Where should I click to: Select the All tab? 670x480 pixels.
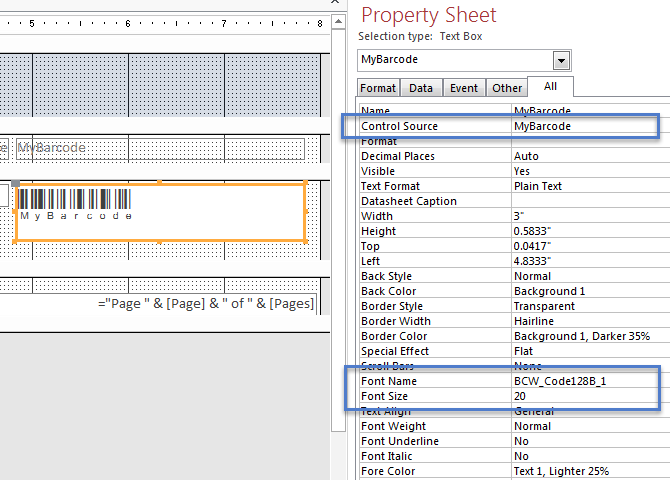pos(550,86)
